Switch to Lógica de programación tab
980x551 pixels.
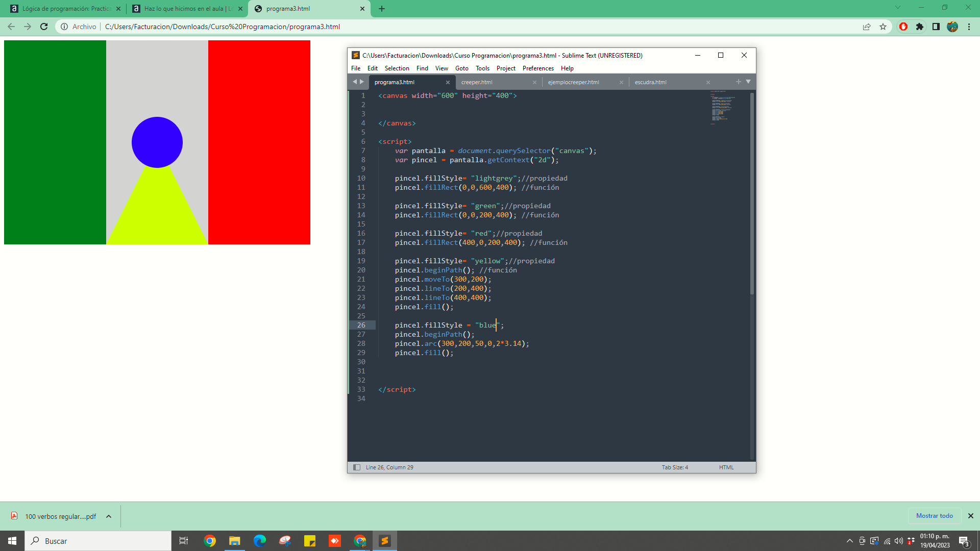coord(66,9)
